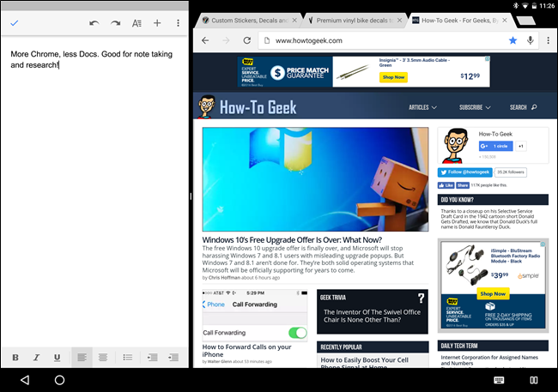This screenshot has width=558, height=392.
Task: Open Chris Hoffman author link
Action: [x=224, y=277]
